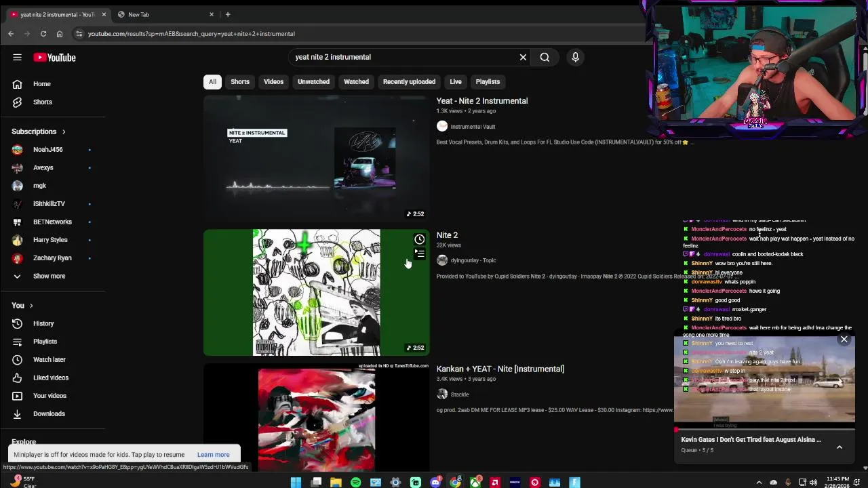The width and height of the screenshot is (868, 488).
Task: Click the Instrumental Vault channel avatar
Action: 442,127
